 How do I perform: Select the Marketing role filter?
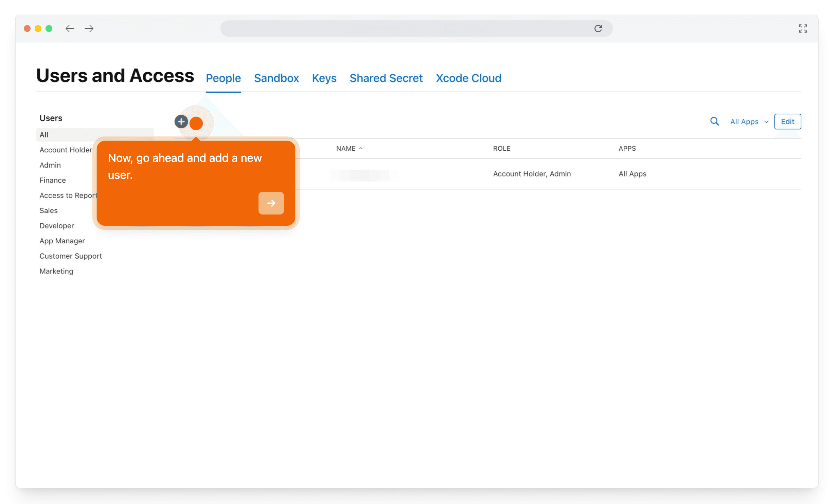tap(56, 271)
